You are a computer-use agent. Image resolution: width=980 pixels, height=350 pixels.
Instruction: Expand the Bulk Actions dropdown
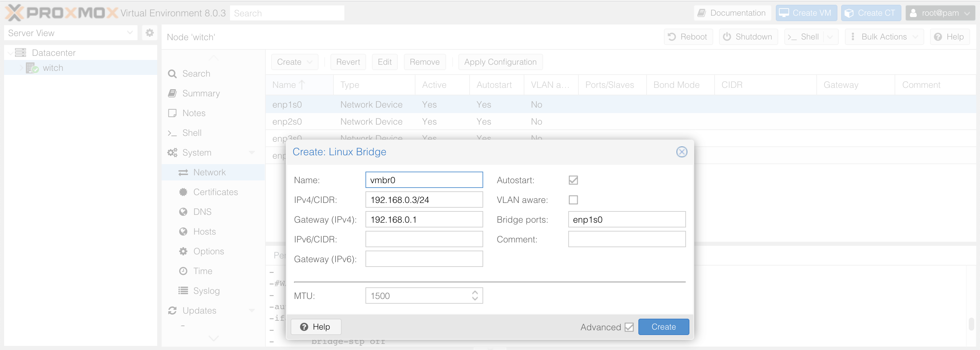click(884, 37)
